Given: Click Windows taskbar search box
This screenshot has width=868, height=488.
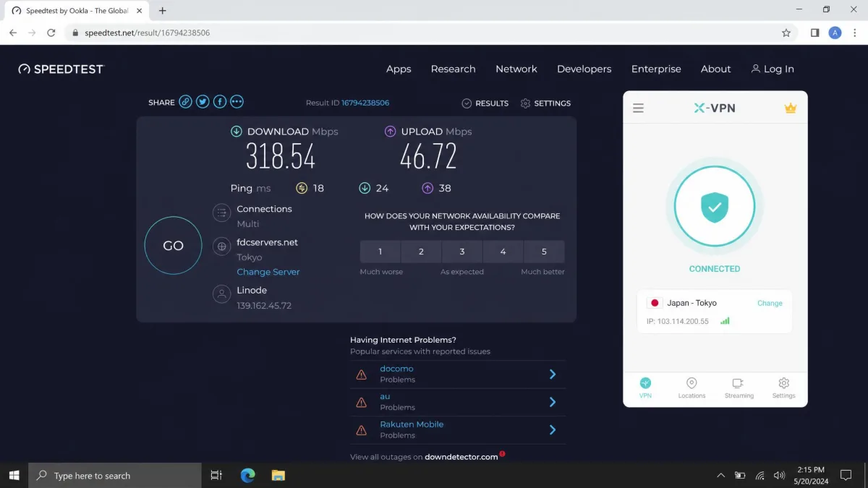Looking at the screenshot, I should tap(115, 475).
